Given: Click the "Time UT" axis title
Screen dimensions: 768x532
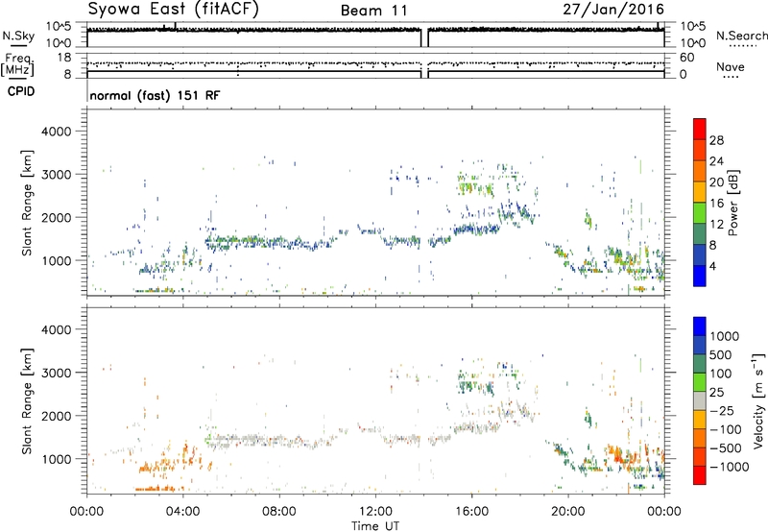Looking at the screenshot, I should (375, 526).
